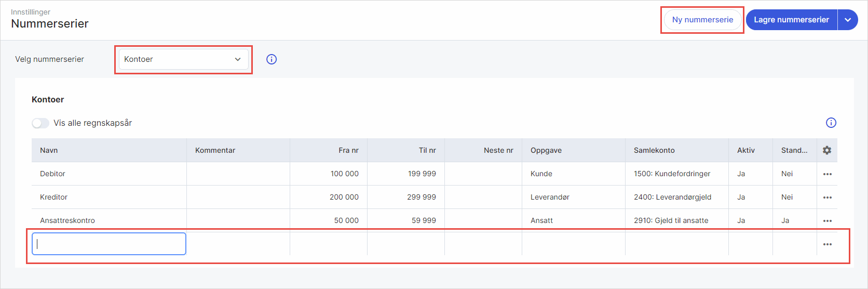Click the Ny nummerserie button
868x289 pixels.
click(702, 20)
